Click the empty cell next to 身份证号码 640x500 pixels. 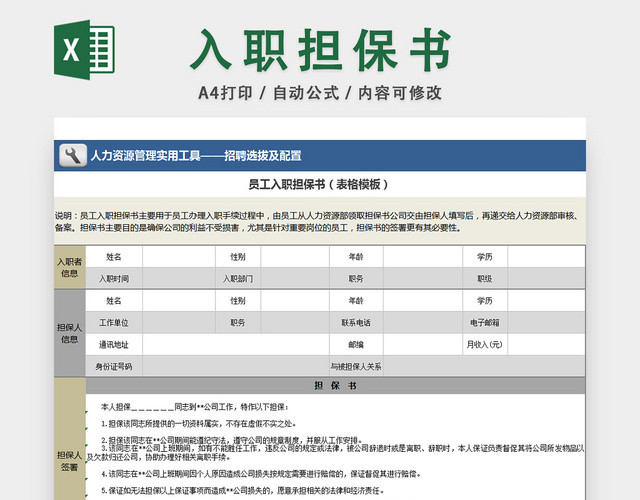(236, 367)
